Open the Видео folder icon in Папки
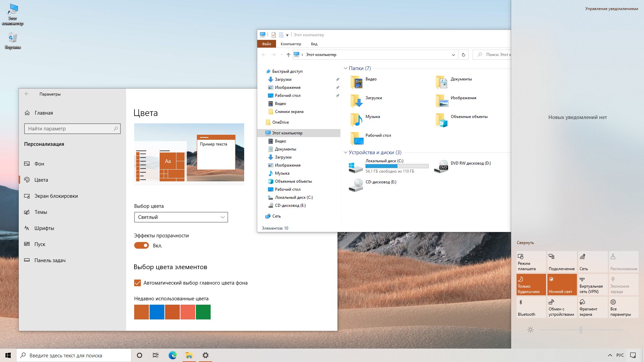The height and width of the screenshot is (362, 644). (x=356, y=82)
